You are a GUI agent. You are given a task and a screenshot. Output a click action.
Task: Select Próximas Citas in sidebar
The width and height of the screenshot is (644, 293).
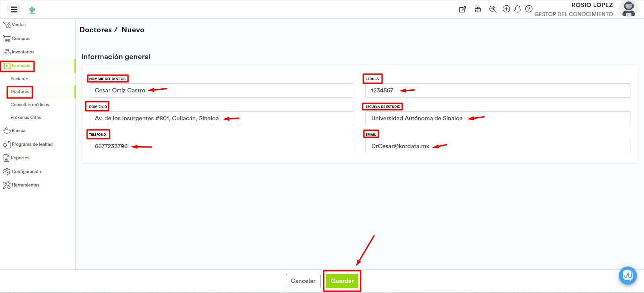click(x=26, y=118)
